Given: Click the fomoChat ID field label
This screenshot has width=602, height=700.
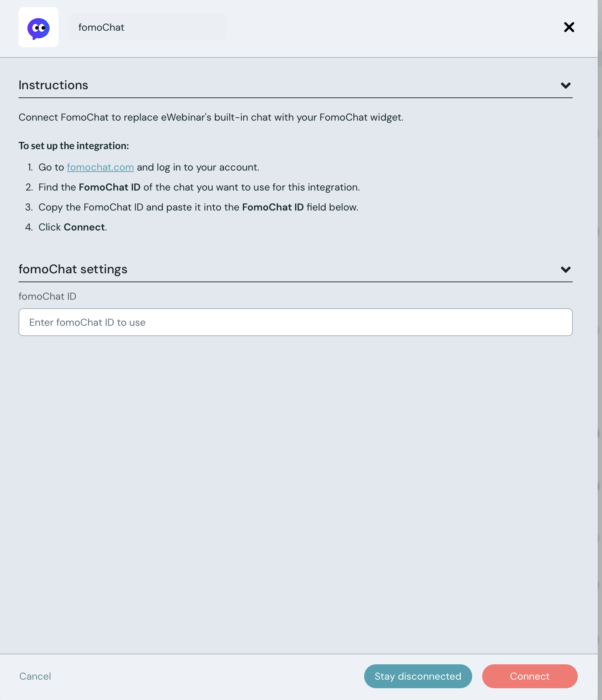Looking at the screenshot, I should pyautogui.click(x=47, y=296).
